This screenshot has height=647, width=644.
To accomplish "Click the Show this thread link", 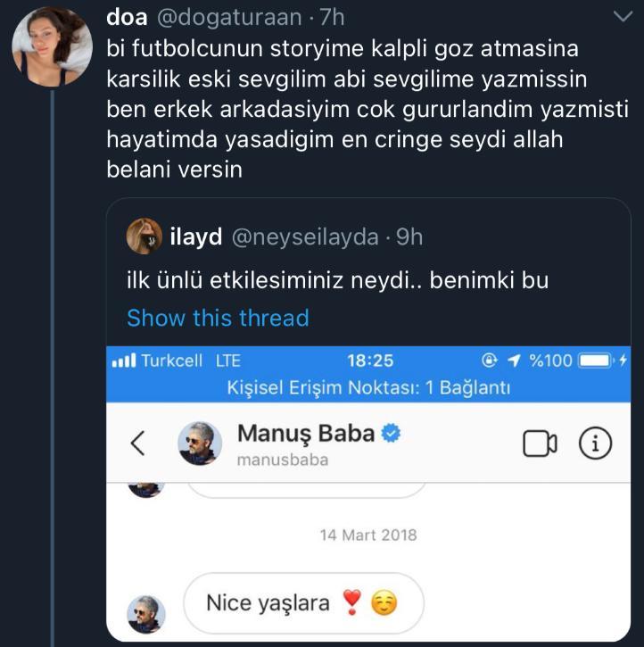I will point(218,318).
